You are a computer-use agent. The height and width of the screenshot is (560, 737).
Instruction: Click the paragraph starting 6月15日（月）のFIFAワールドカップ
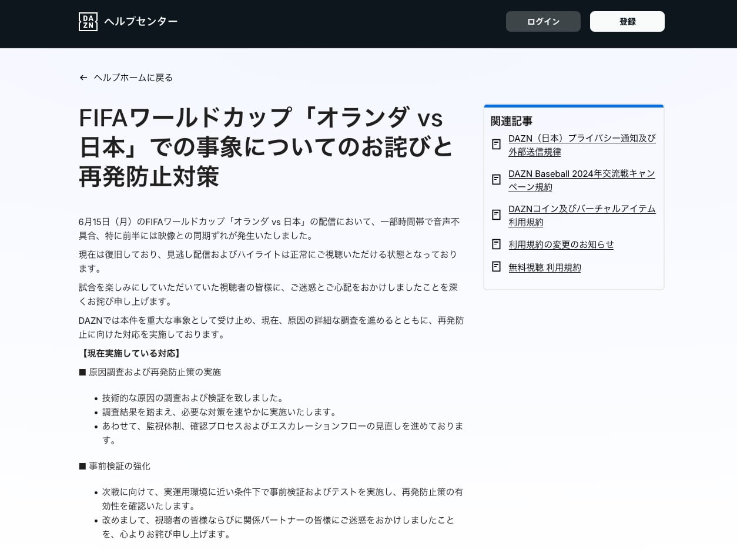[x=269, y=229]
